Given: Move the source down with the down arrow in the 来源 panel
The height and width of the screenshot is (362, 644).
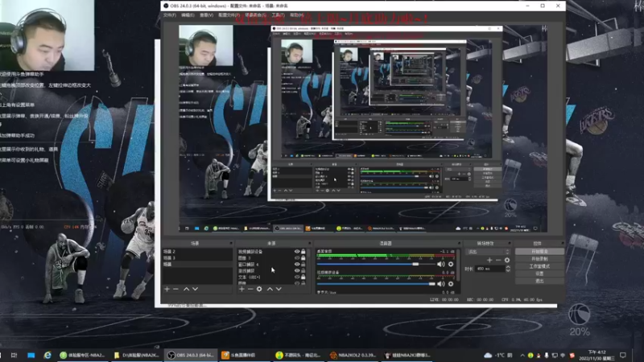Looking at the screenshot, I should (x=279, y=290).
